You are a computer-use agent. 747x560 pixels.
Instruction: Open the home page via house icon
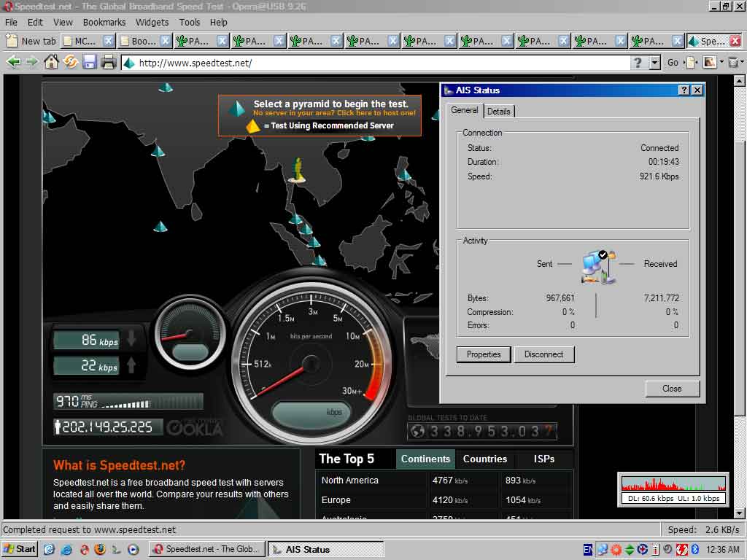tap(51, 62)
